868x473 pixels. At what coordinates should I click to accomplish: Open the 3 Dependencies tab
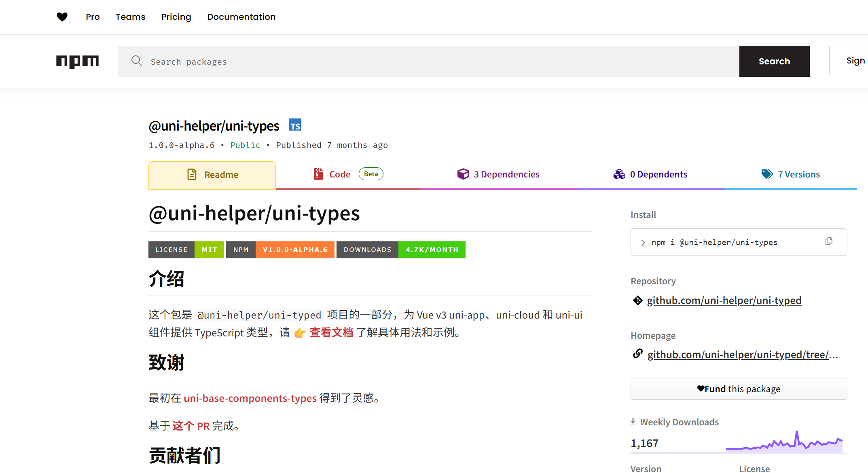(498, 174)
